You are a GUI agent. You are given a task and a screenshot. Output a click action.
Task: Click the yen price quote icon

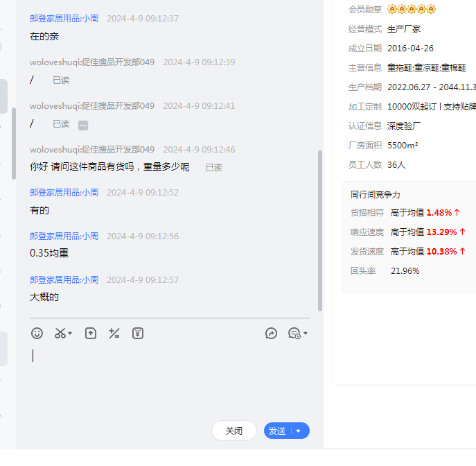(138, 334)
